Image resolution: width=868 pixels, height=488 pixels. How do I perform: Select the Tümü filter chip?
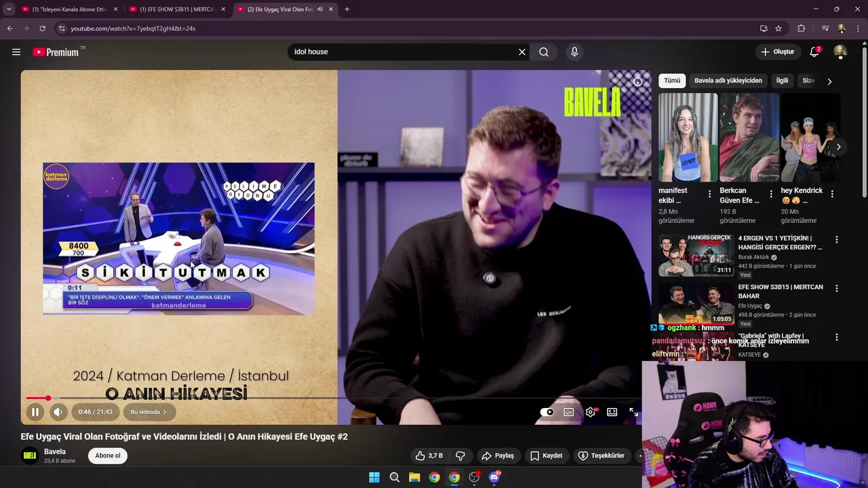click(672, 81)
